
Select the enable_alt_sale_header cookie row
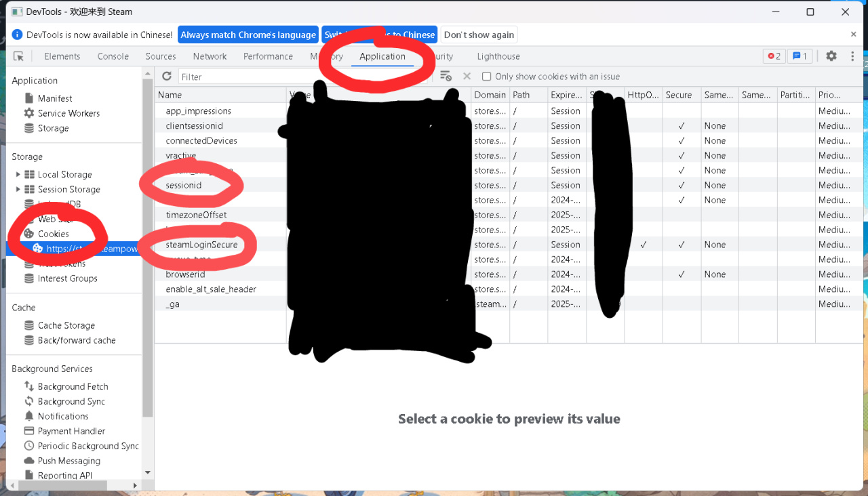coord(509,289)
